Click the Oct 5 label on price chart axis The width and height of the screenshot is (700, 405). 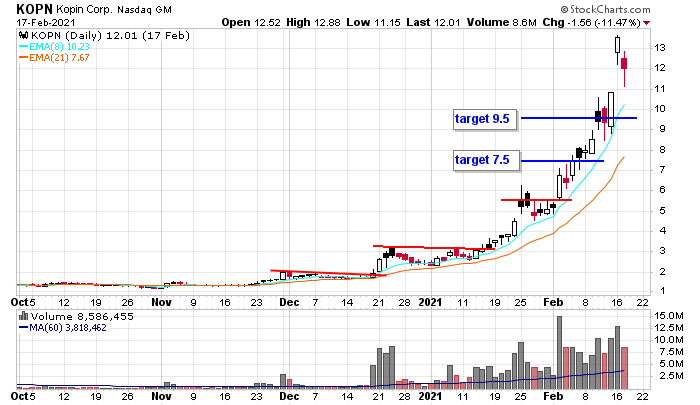tap(23, 302)
